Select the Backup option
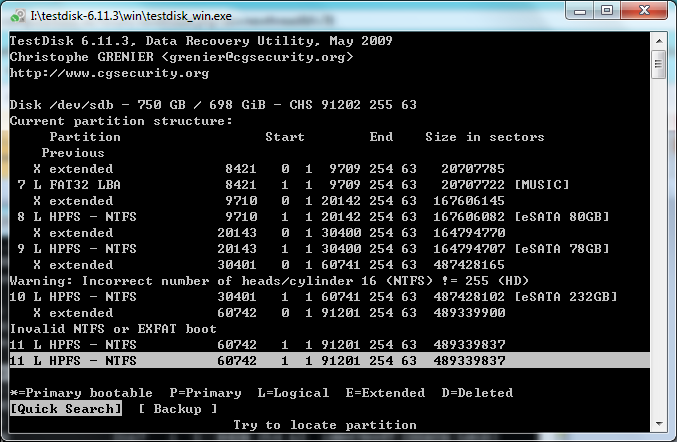The width and height of the screenshot is (677, 442). [x=177, y=409]
